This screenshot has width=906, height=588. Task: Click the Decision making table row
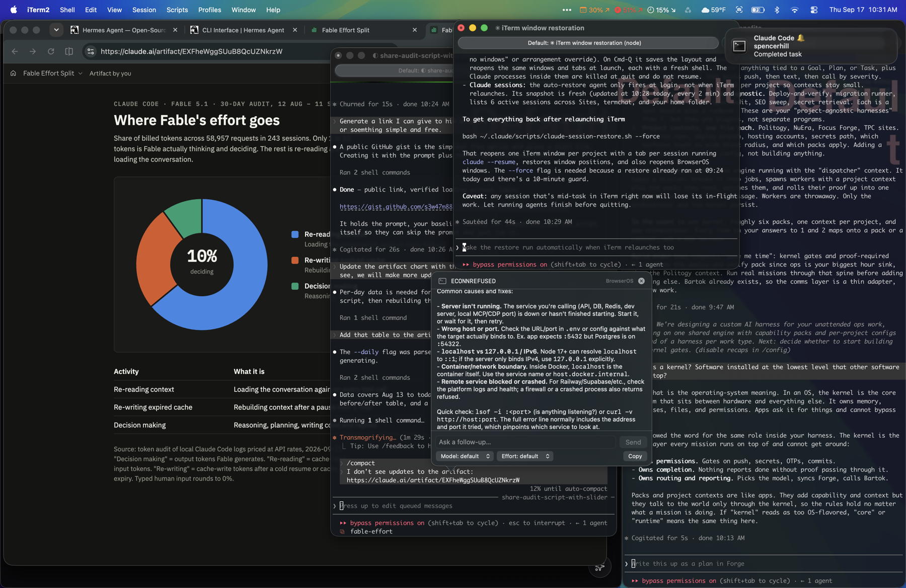(x=222, y=425)
